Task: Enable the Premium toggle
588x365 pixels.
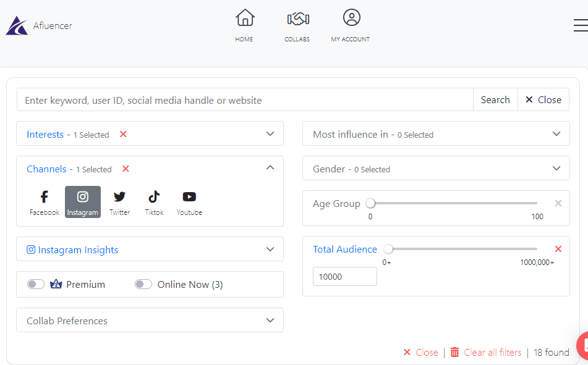Action: coord(35,284)
